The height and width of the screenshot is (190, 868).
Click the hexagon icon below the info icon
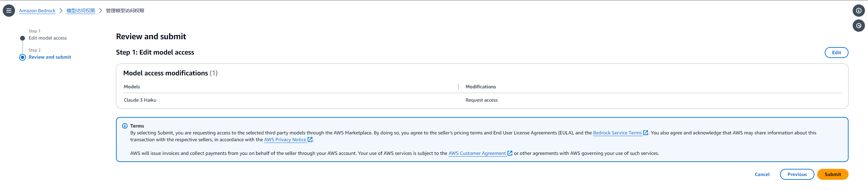tap(858, 26)
